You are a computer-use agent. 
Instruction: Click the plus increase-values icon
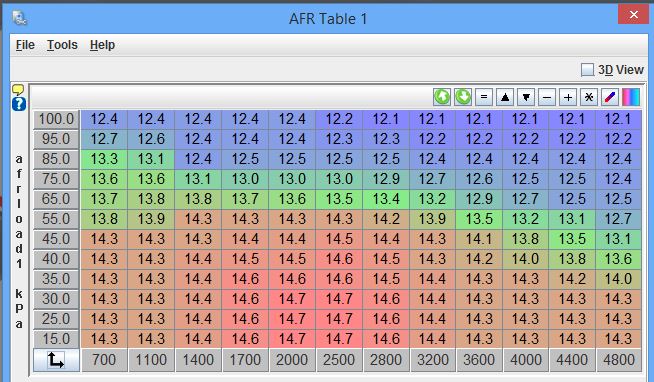coord(568,97)
